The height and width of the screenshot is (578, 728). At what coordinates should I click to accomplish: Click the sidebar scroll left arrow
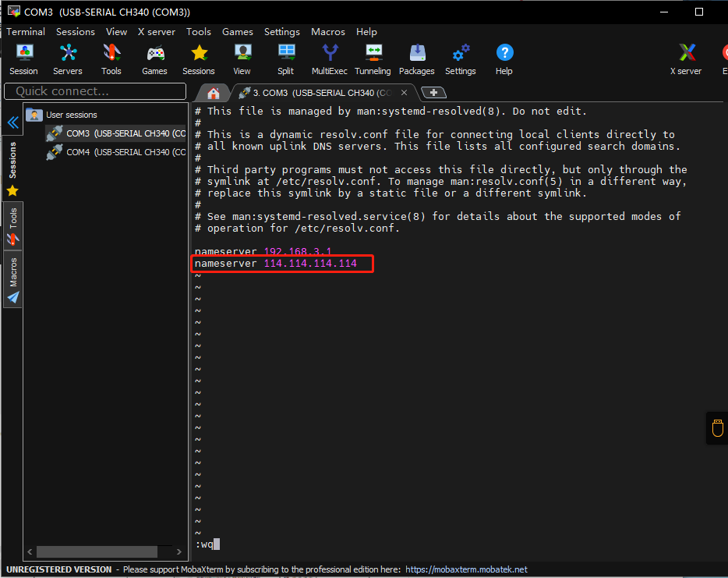[x=30, y=551]
